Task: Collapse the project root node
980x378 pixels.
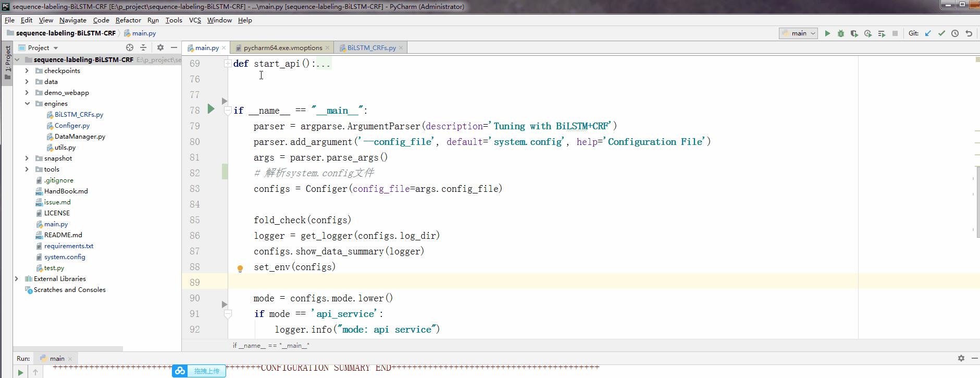Action: tap(17, 59)
